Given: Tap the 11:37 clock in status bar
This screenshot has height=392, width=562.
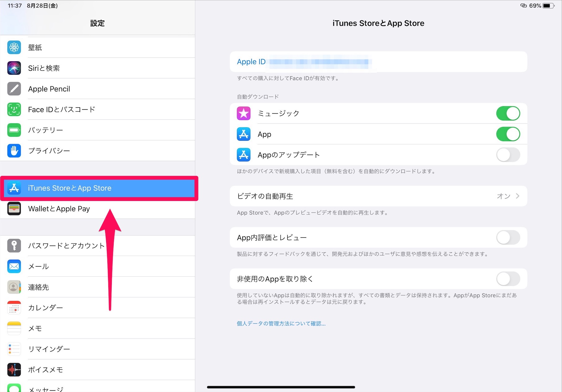Looking at the screenshot, I should tap(15, 6).
